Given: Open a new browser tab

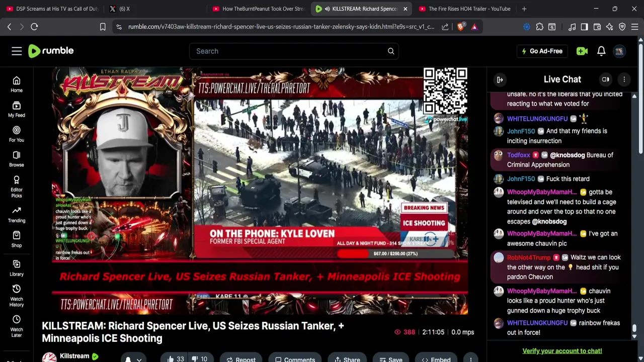Looking at the screenshot, I should point(524,9).
